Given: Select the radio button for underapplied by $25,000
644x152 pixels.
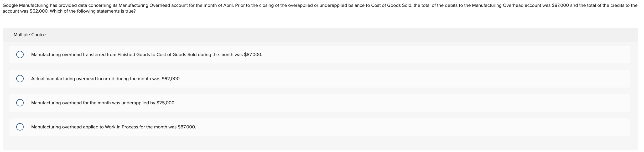Looking at the screenshot, I should [20, 102].
